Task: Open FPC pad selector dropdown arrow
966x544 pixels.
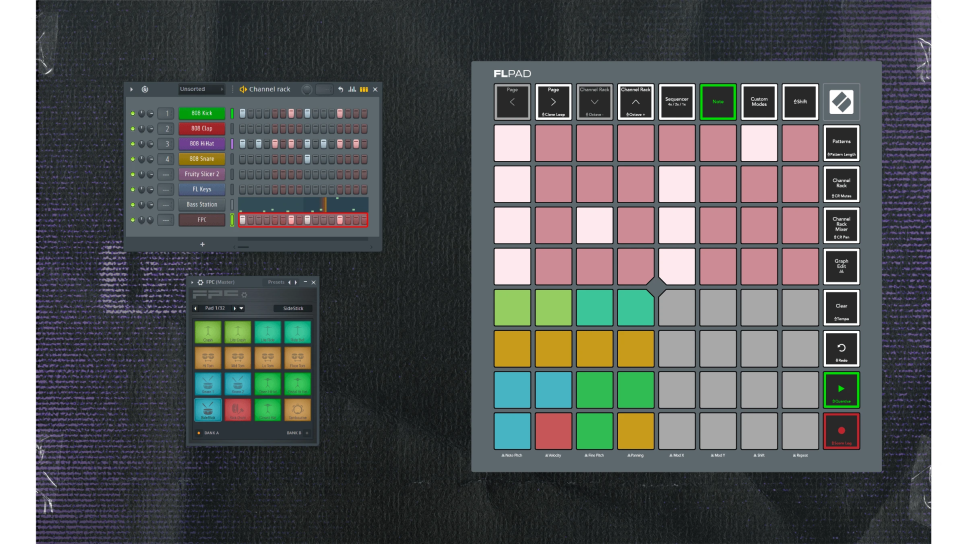Action: point(242,308)
